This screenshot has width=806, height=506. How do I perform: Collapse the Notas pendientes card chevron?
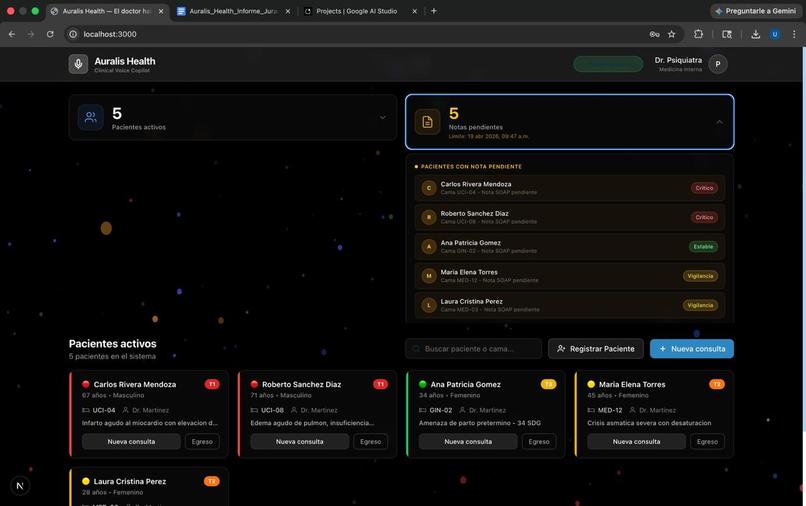pos(719,122)
